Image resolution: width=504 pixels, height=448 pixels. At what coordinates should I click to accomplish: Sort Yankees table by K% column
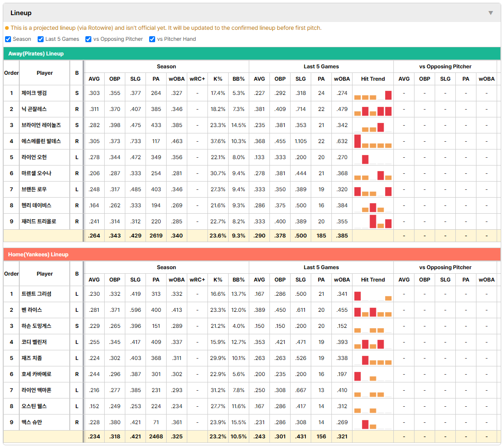[218, 280]
